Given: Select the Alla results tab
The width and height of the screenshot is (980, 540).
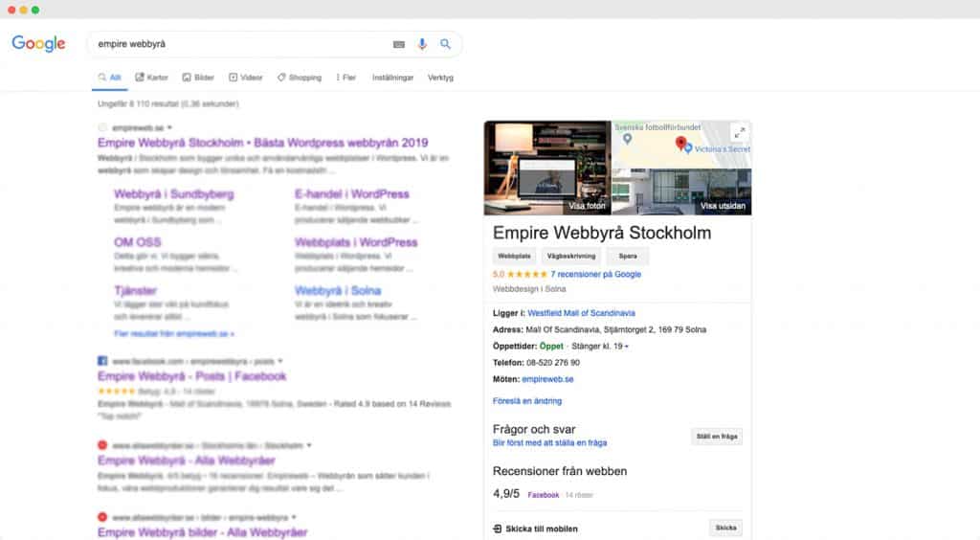Looking at the screenshot, I should pyautogui.click(x=110, y=78).
